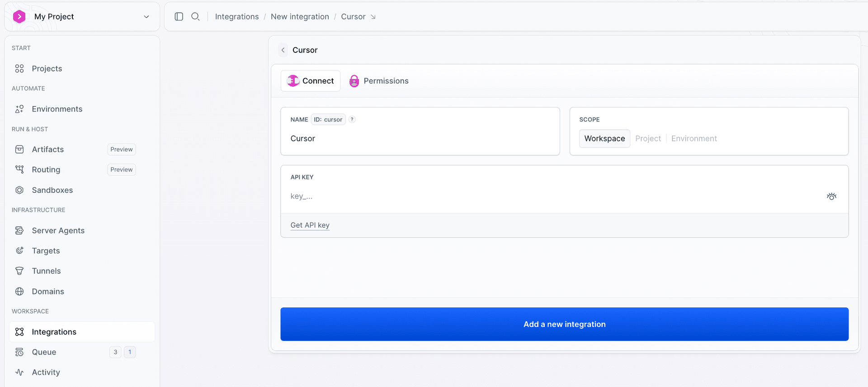868x387 pixels.
Task: Click the ID: cursor badge
Action: click(328, 120)
